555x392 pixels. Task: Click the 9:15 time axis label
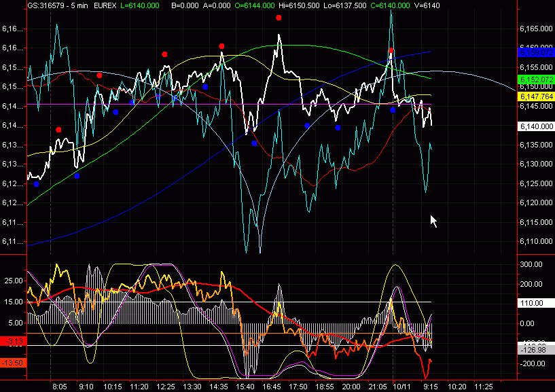(x=431, y=387)
